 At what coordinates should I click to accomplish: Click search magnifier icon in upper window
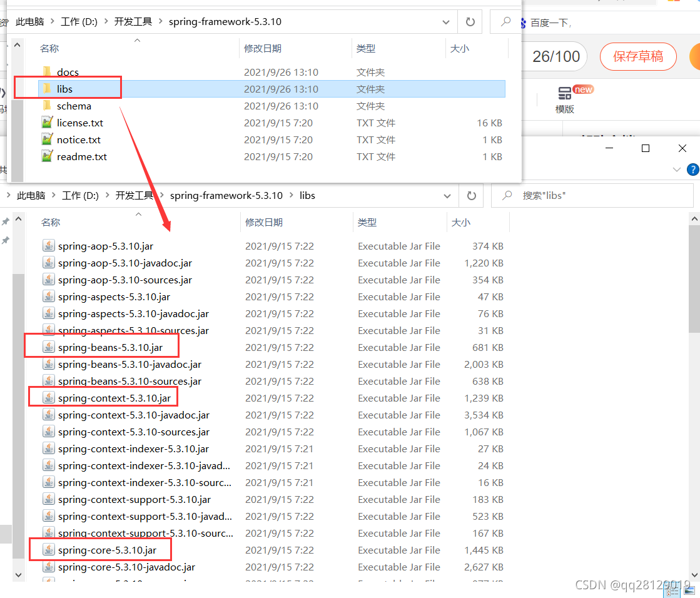pyautogui.click(x=506, y=21)
